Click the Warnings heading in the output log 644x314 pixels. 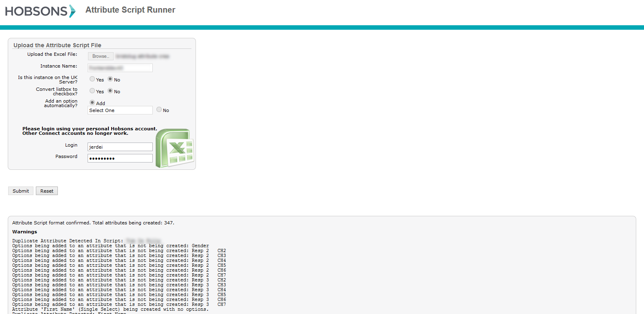click(x=24, y=232)
